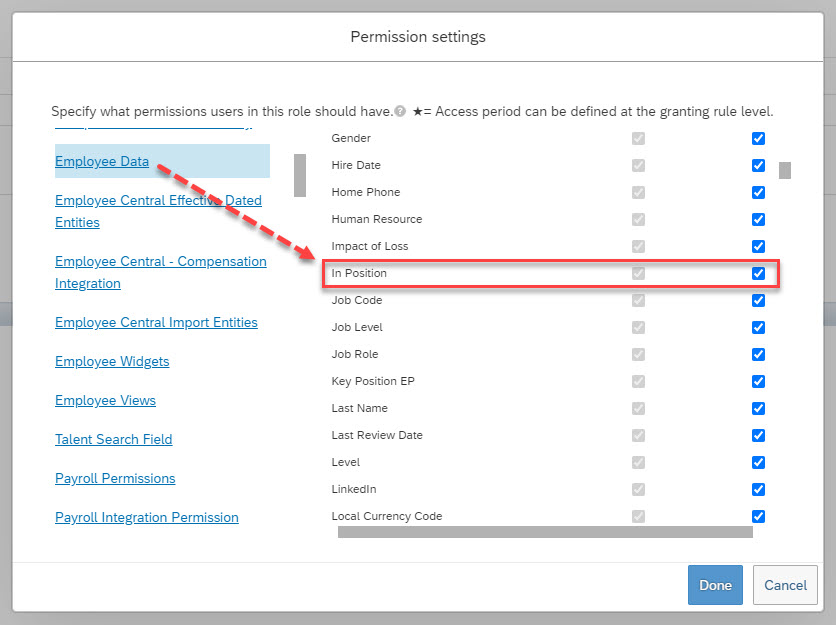This screenshot has height=625, width=836.
Task: Open Employee Central Import Entities
Action: (x=156, y=322)
